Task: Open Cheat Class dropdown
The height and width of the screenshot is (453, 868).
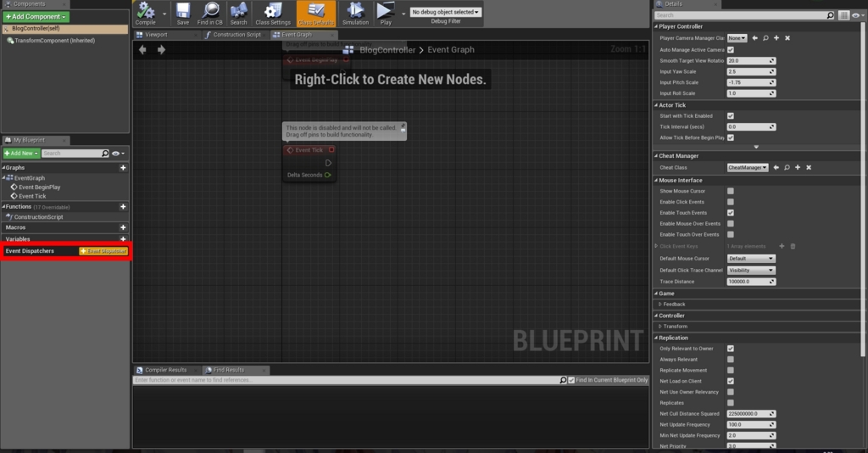Action: [748, 167]
